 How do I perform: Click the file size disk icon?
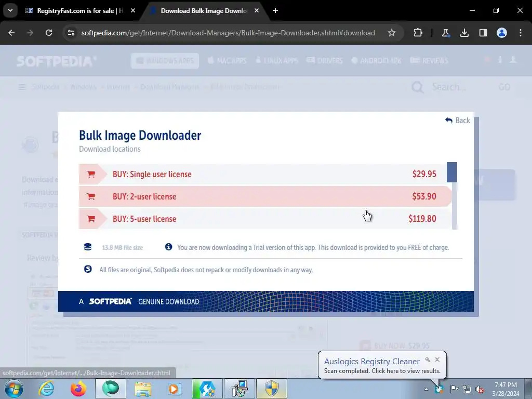(88, 247)
